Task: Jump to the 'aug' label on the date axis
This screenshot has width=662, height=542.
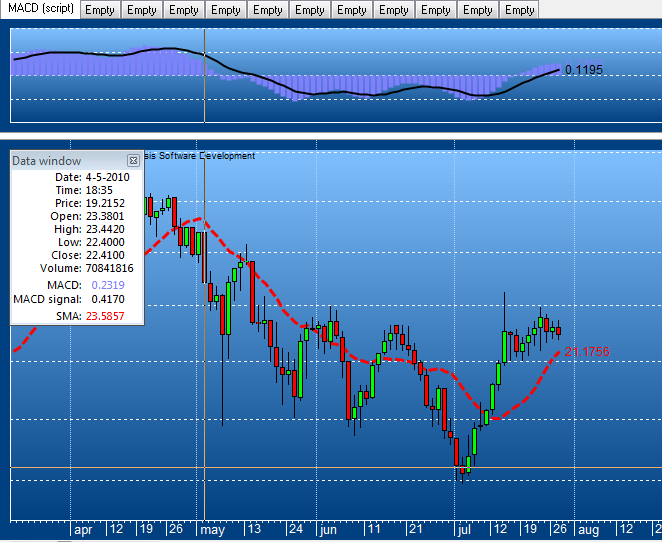Action: [x=588, y=529]
